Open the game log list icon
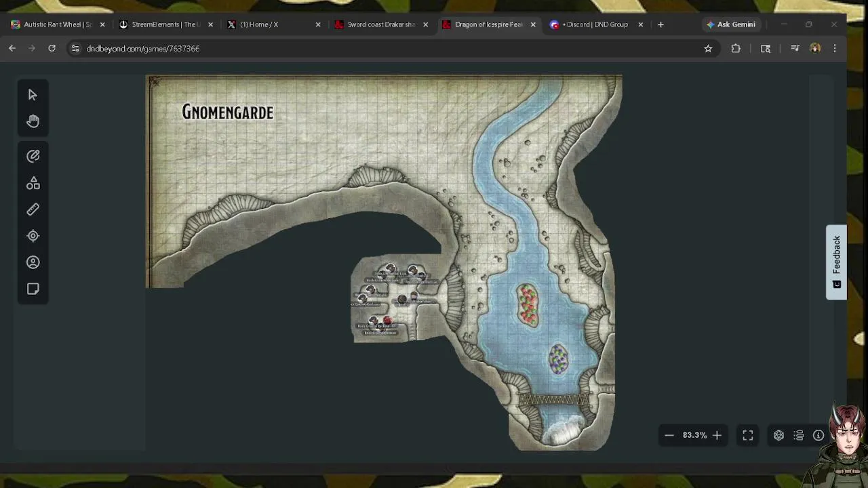This screenshot has height=488, width=868. [799, 435]
